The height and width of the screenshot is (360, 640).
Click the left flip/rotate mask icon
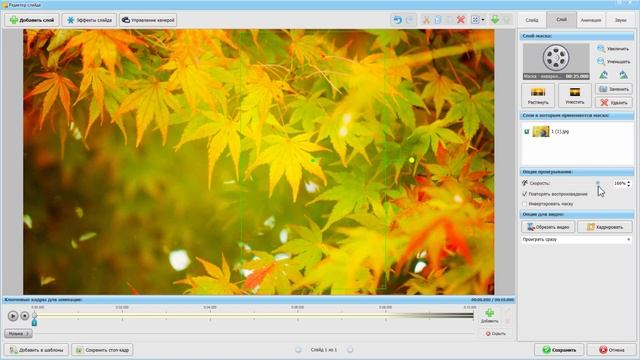click(603, 75)
